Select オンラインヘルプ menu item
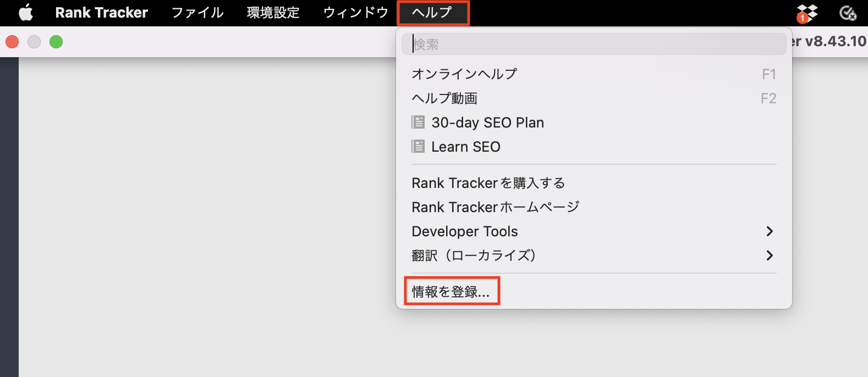This screenshot has height=377, width=868. point(594,74)
